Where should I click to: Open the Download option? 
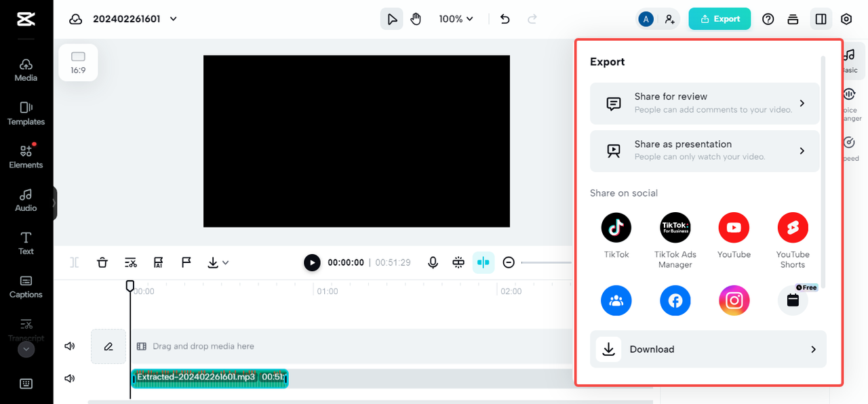coord(708,349)
